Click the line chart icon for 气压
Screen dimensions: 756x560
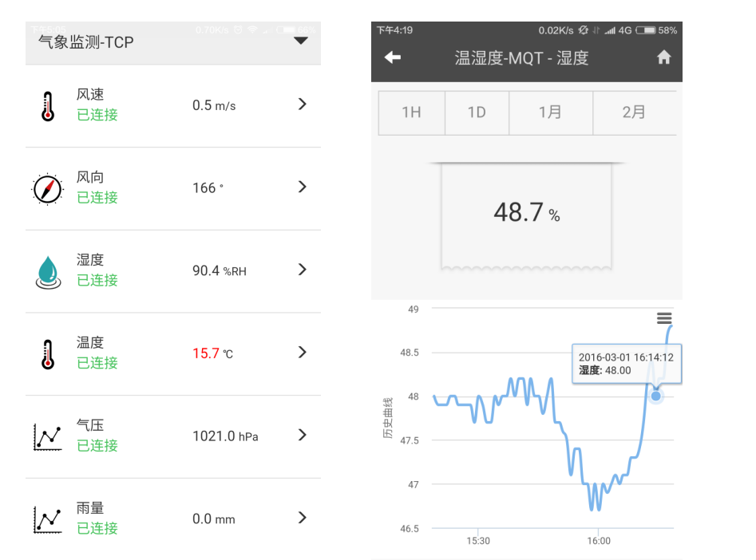tap(47, 436)
